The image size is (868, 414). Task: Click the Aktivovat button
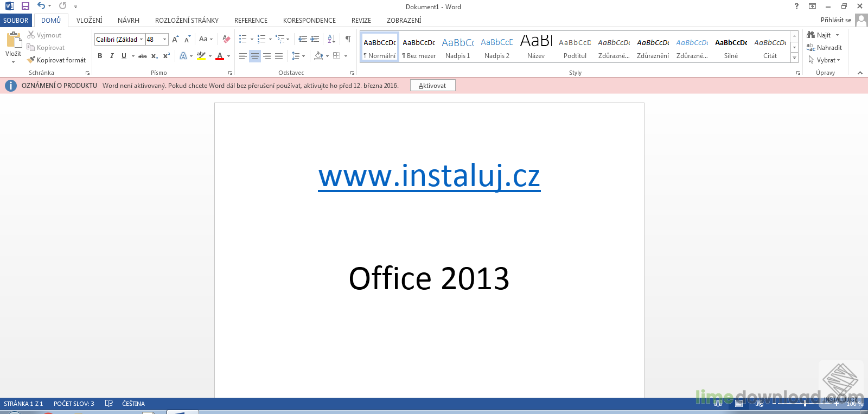tap(432, 86)
